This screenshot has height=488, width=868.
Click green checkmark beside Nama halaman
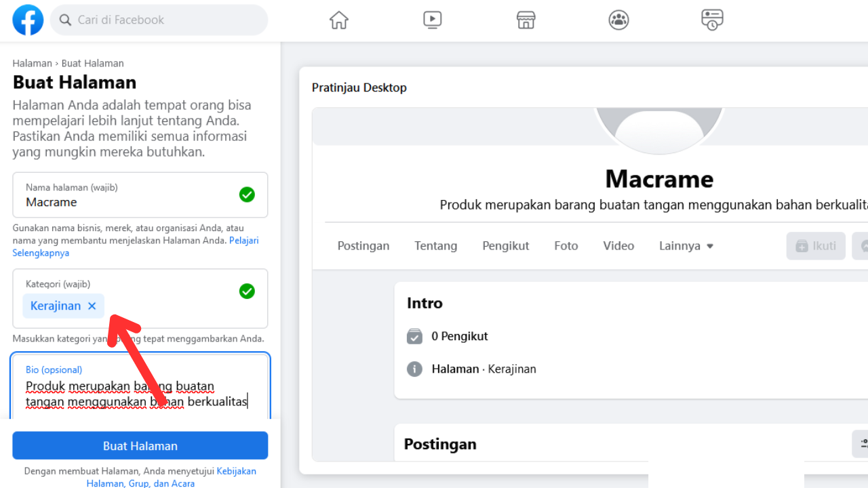(x=247, y=195)
